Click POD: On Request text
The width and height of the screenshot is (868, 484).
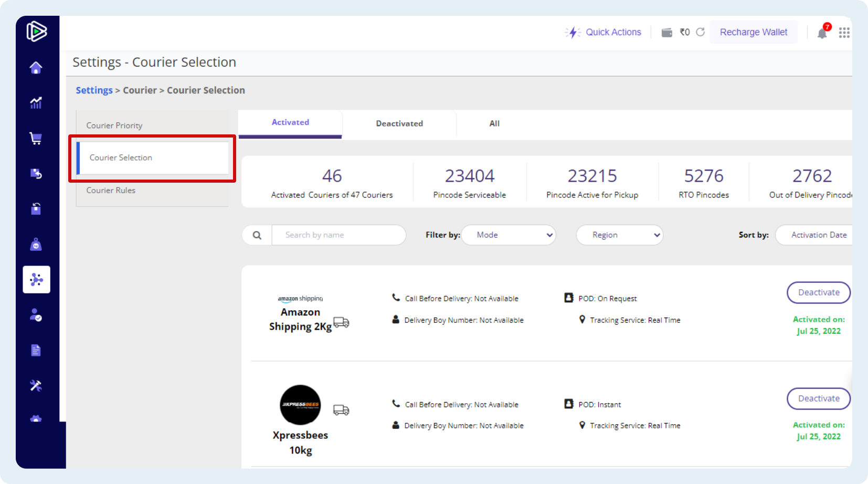pos(607,299)
